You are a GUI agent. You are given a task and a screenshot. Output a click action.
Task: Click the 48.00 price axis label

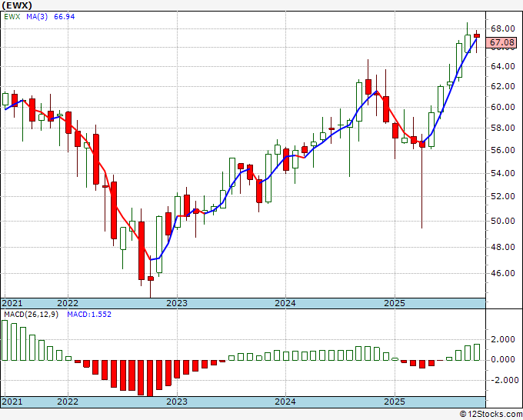click(503, 247)
